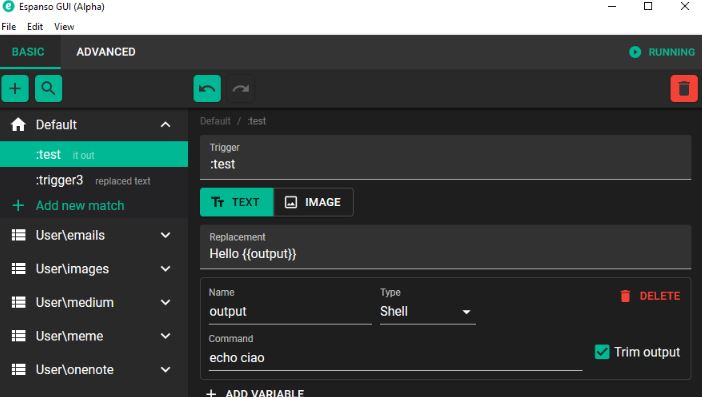Image resolution: width=702 pixels, height=397 pixels.
Task: Focus the Command field with echo ciao
Action: tap(395, 358)
